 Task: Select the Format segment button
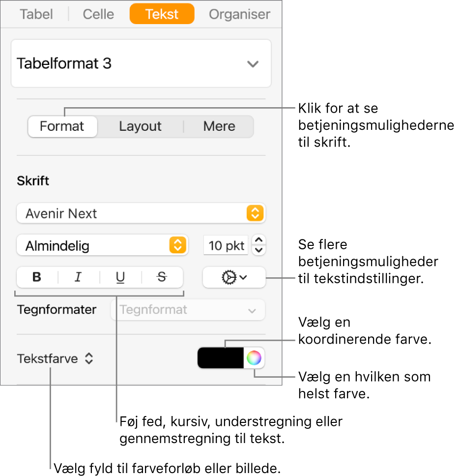pyautogui.click(x=62, y=126)
